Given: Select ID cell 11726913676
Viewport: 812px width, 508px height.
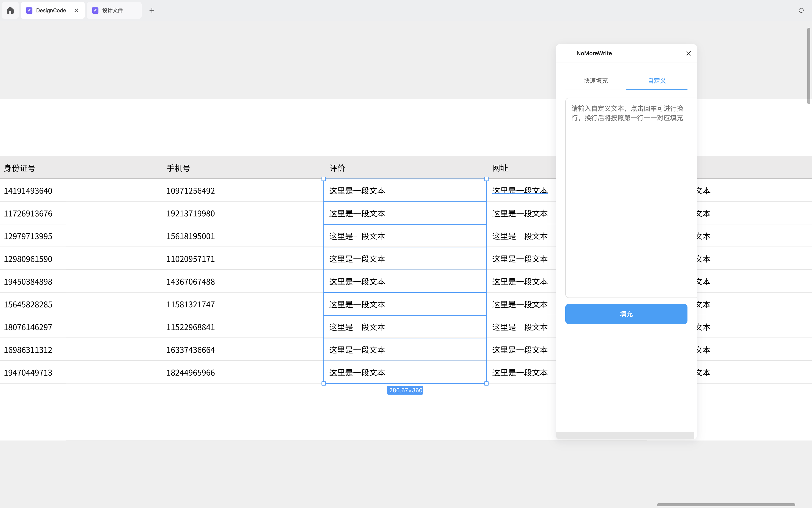Looking at the screenshot, I should pos(28,213).
